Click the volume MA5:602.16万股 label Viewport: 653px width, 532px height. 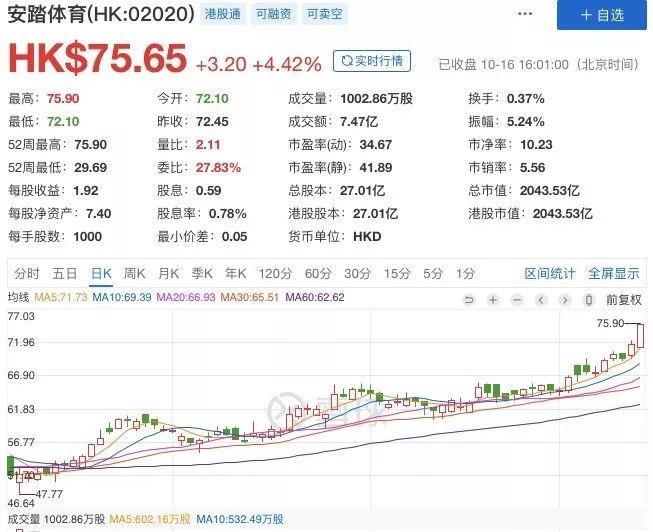point(150,520)
